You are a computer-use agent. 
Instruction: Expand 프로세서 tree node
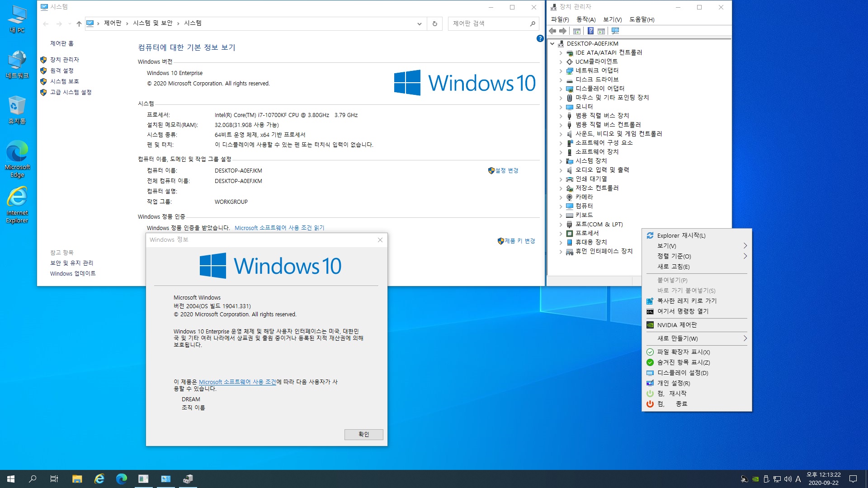[x=561, y=234]
